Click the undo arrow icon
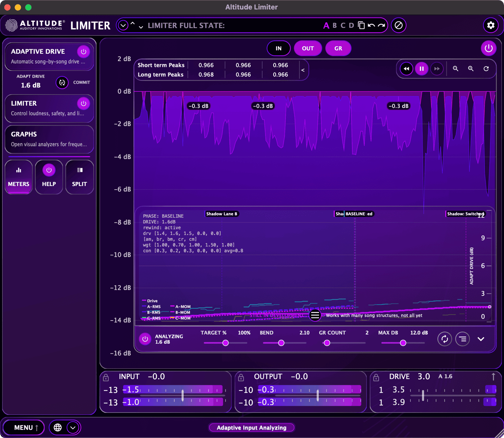The image size is (504, 438). click(371, 26)
